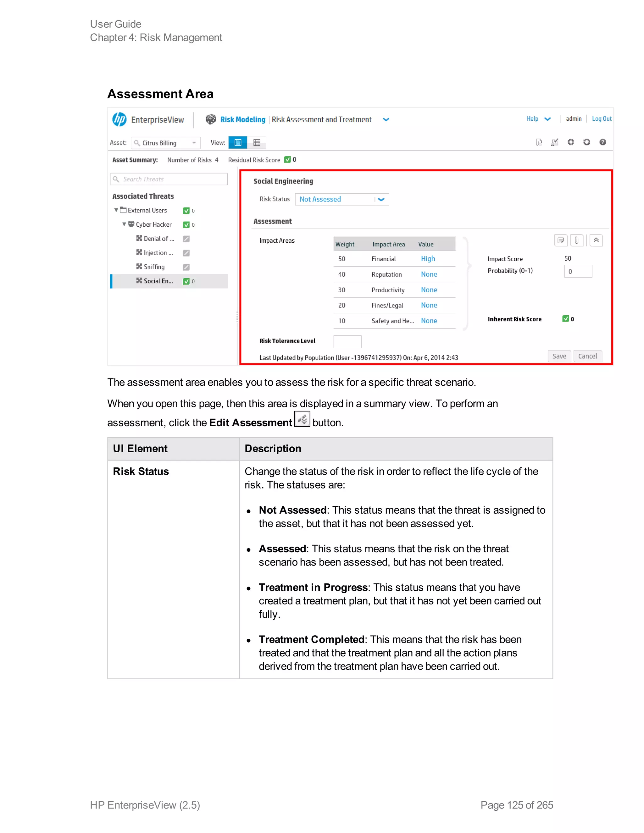This screenshot has width=644, height=833.
Task: Collapse the Cyber Hacker tree node arrow
Action: click(124, 224)
